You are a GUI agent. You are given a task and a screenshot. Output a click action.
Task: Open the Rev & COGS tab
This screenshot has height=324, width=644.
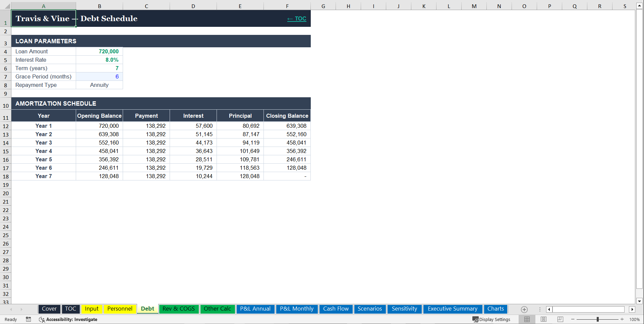click(x=178, y=309)
